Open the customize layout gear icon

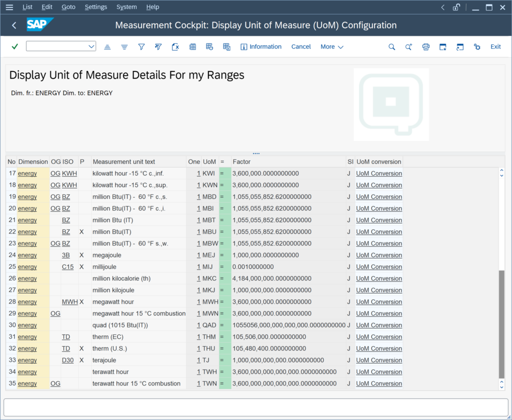pos(477,47)
